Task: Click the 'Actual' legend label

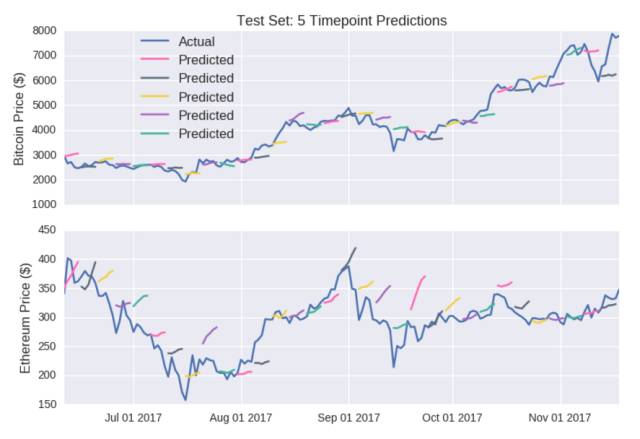Action: [196, 42]
